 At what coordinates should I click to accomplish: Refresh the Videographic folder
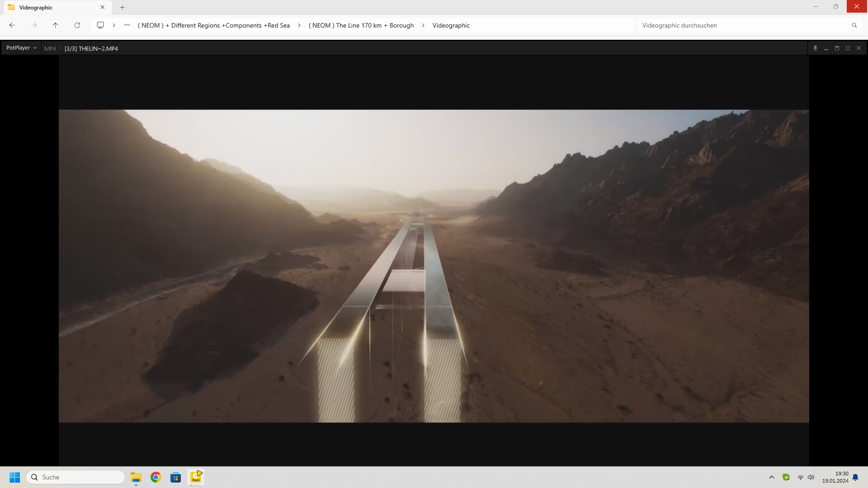77,25
